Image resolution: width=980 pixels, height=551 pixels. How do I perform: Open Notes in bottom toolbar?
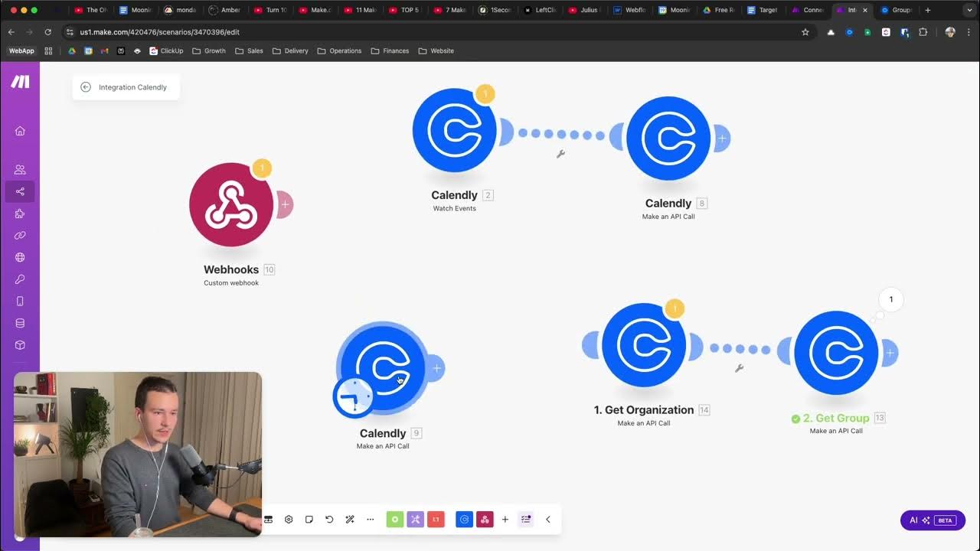point(309,520)
